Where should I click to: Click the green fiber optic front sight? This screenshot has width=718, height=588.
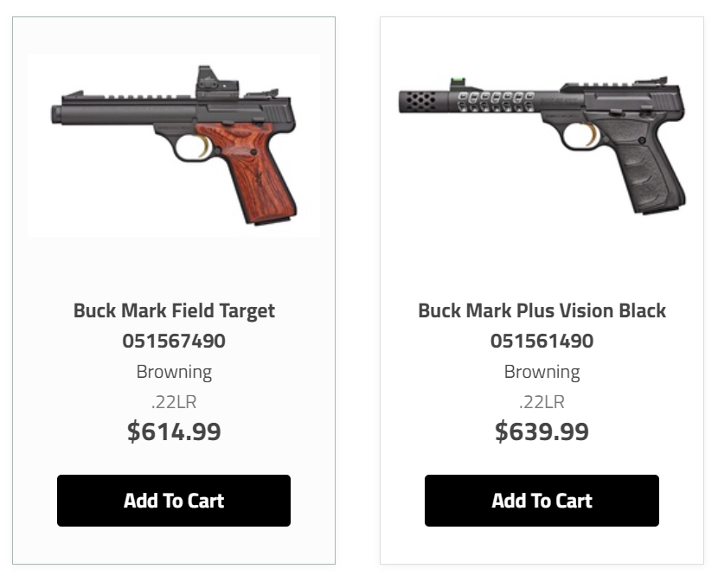(458, 82)
